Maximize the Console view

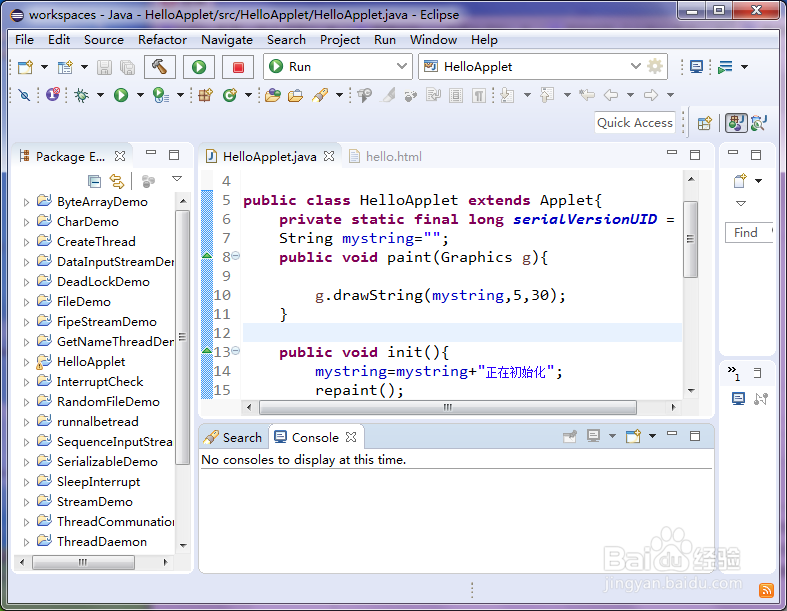[x=695, y=436]
